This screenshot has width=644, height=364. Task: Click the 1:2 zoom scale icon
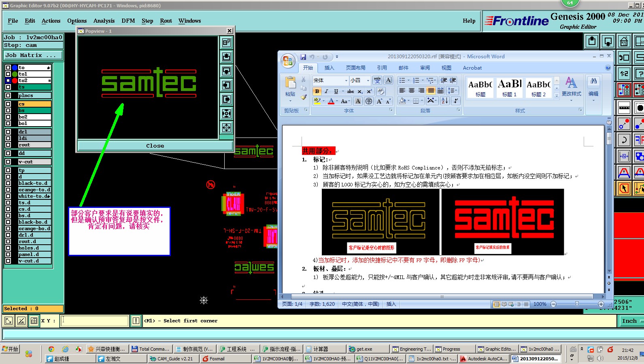pos(624,74)
